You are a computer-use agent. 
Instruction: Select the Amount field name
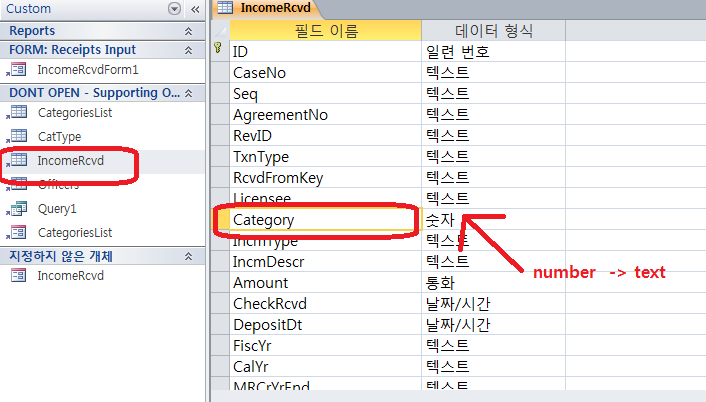(326, 283)
